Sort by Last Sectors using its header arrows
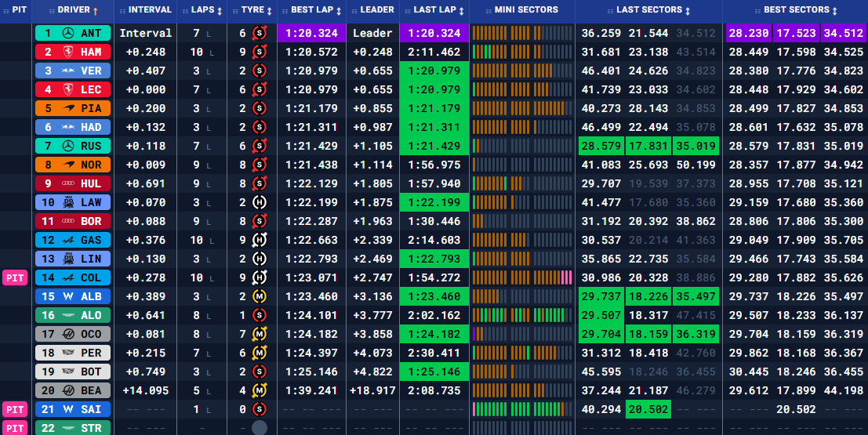Screen dimensions: 868x435 point(688,11)
